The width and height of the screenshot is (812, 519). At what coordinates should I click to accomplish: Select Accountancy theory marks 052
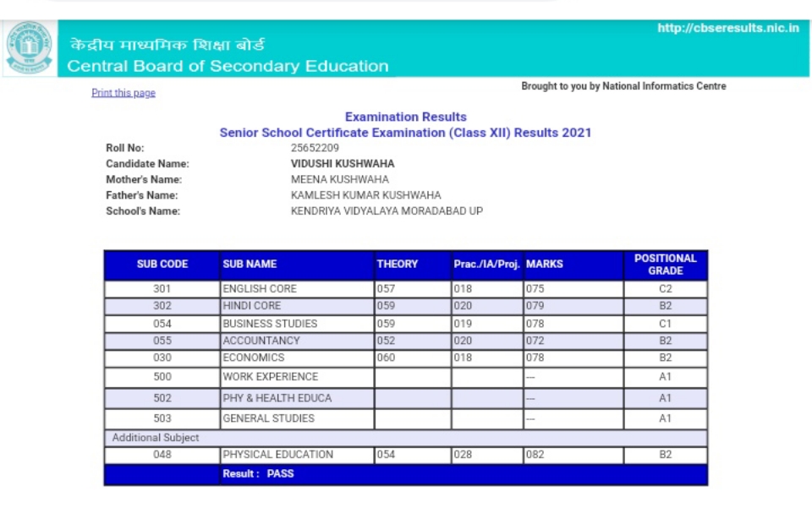[x=386, y=341]
